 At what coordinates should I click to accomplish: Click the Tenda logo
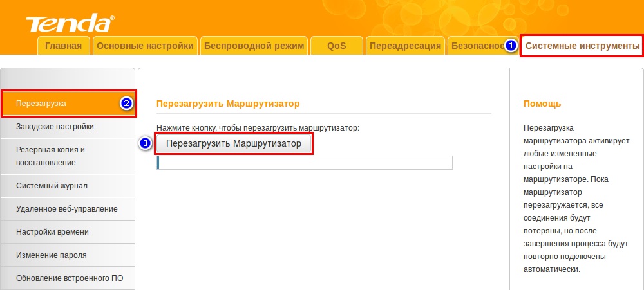70,23
